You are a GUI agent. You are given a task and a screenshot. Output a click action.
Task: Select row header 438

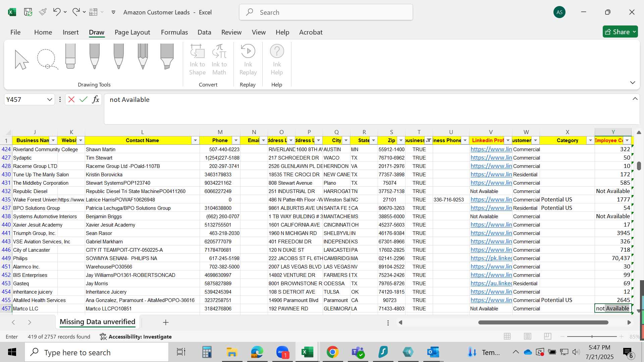pos(6,216)
